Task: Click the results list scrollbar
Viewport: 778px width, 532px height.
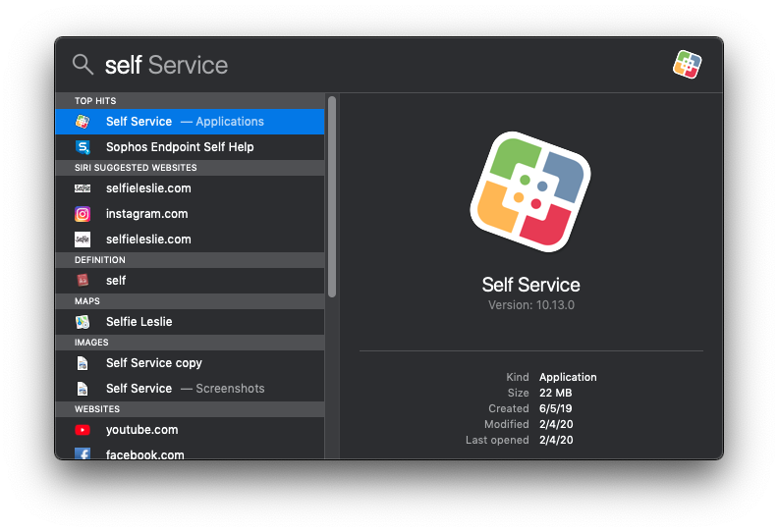Action: 332,196
